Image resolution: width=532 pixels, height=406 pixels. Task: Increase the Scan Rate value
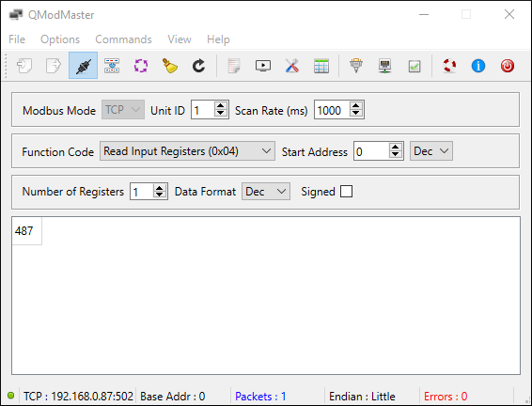pos(356,105)
